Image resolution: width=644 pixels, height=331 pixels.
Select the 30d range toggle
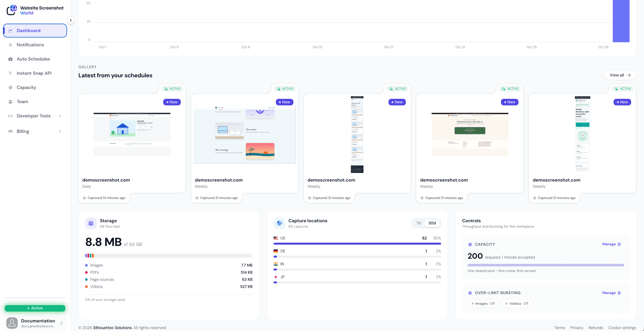pyautogui.click(x=432, y=223)
